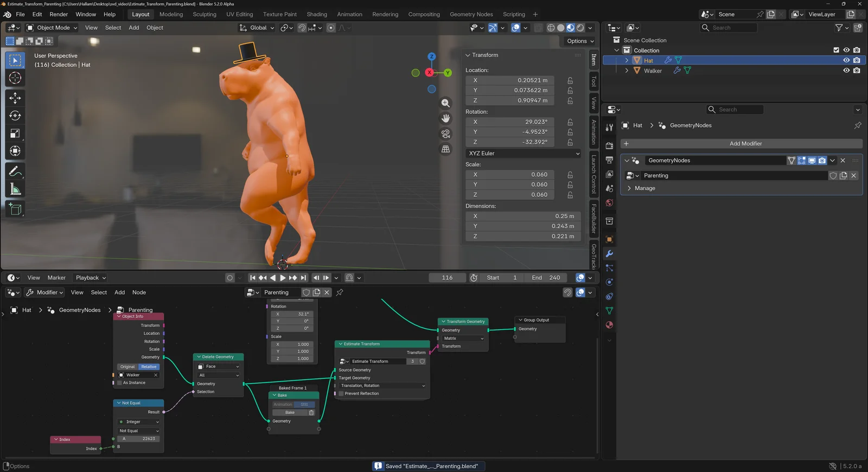Select the Move tool
The height and width of the screenshot is (472, 868).
(x=15, y=98)
